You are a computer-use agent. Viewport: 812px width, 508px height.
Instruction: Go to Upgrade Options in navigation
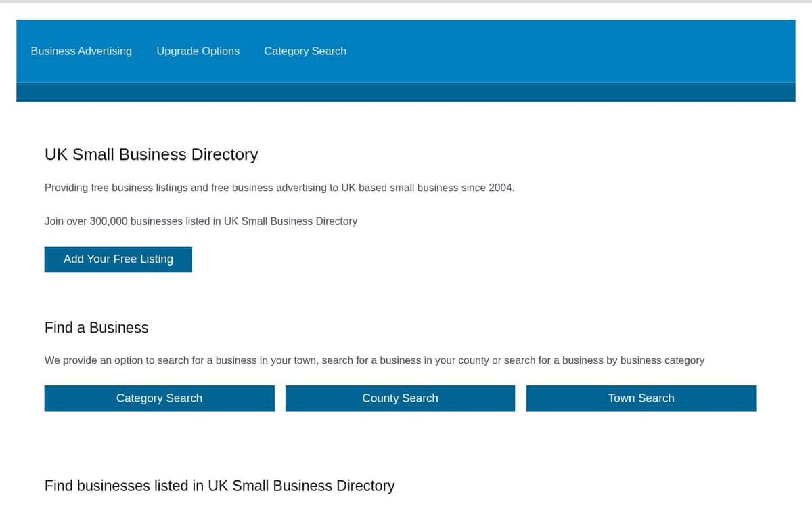pos(198,51)
